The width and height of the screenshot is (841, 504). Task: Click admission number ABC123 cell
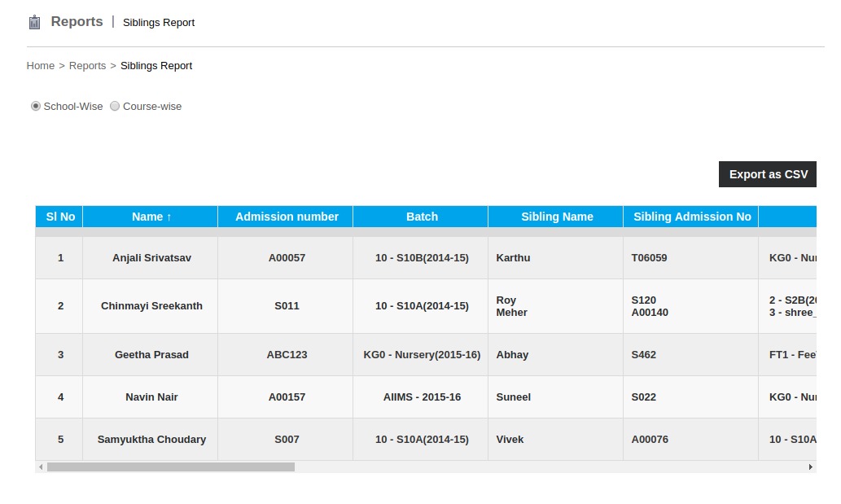point(287,355)
